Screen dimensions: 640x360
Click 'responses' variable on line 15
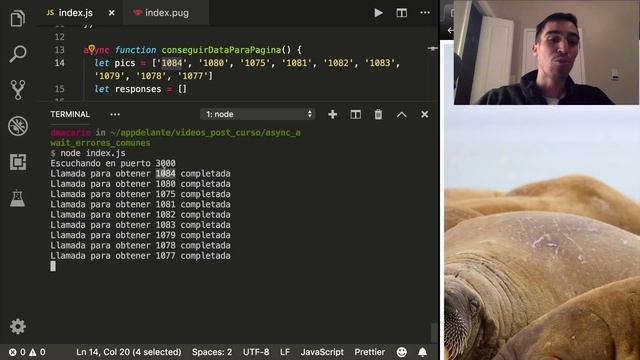[138, 89]
